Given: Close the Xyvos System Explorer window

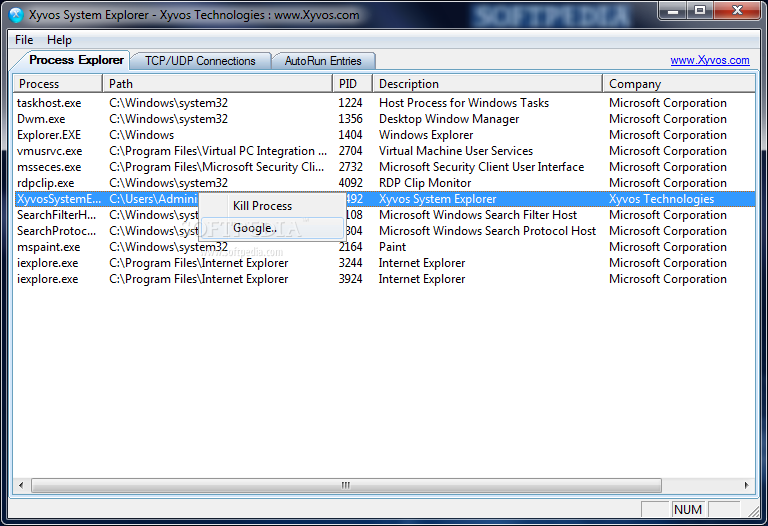Looking at the screenshot, I should 737,11.
